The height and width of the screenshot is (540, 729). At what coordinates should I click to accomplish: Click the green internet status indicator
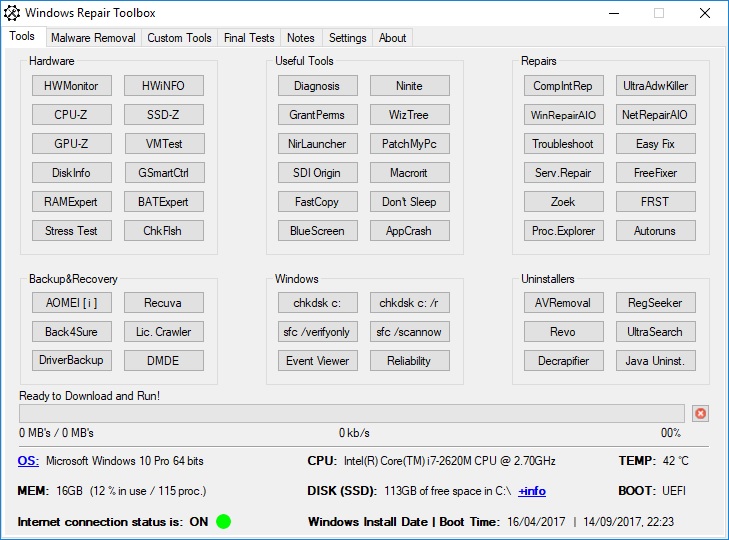(223, 521)
